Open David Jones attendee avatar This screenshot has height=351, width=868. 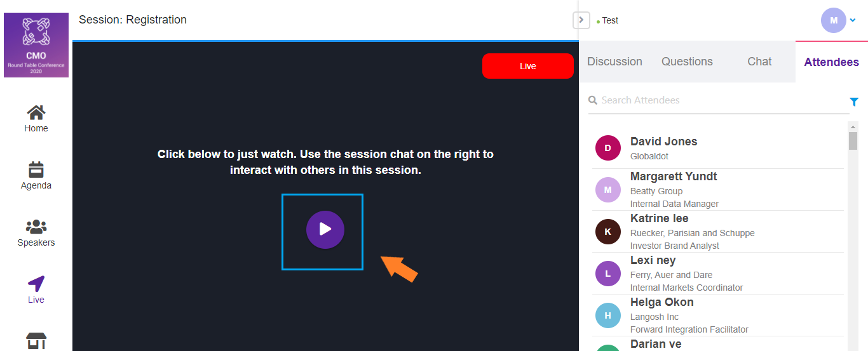coord(607,148)
